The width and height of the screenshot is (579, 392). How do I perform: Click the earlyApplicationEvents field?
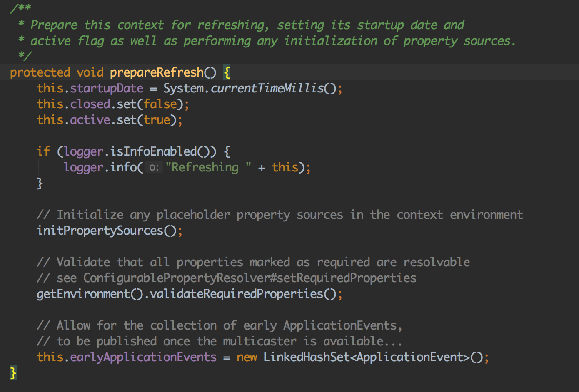pos(143,357)
